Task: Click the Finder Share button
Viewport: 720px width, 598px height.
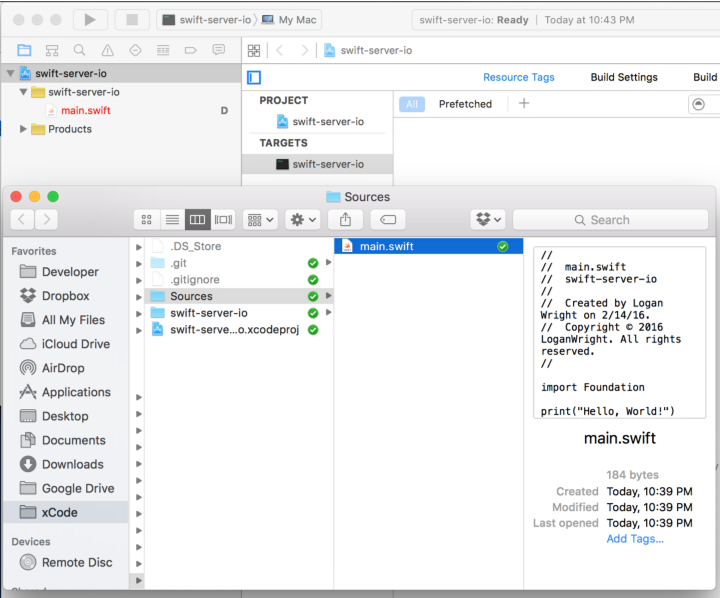Action: coord(345,220)
